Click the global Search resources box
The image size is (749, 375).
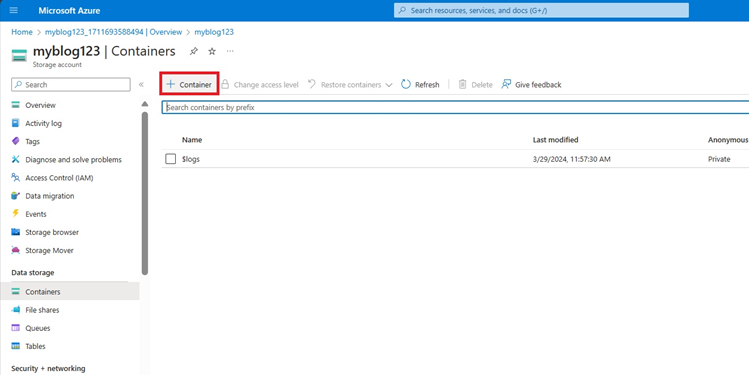(x=541, y=10)
